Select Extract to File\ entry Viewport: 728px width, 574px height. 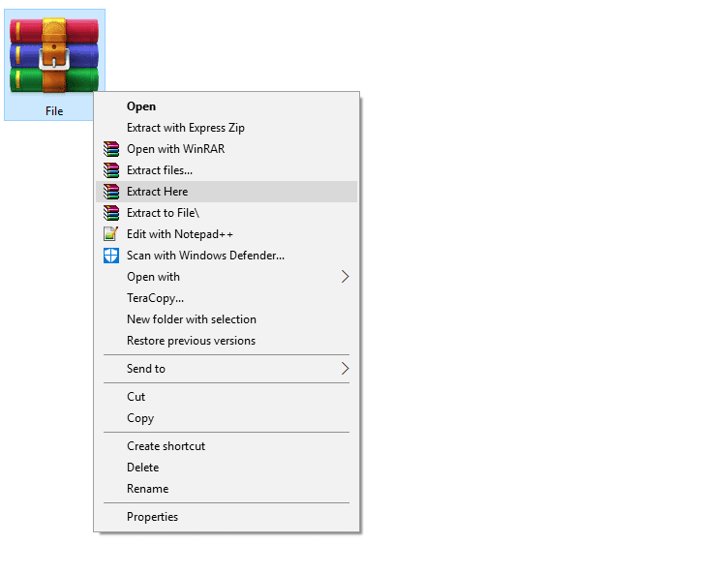[227, 213]
